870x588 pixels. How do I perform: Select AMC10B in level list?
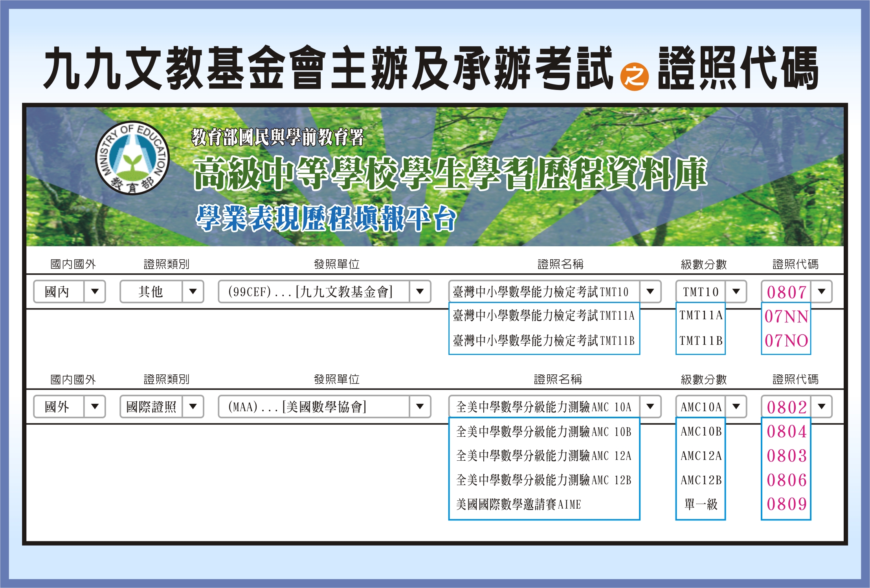[701, 432]
